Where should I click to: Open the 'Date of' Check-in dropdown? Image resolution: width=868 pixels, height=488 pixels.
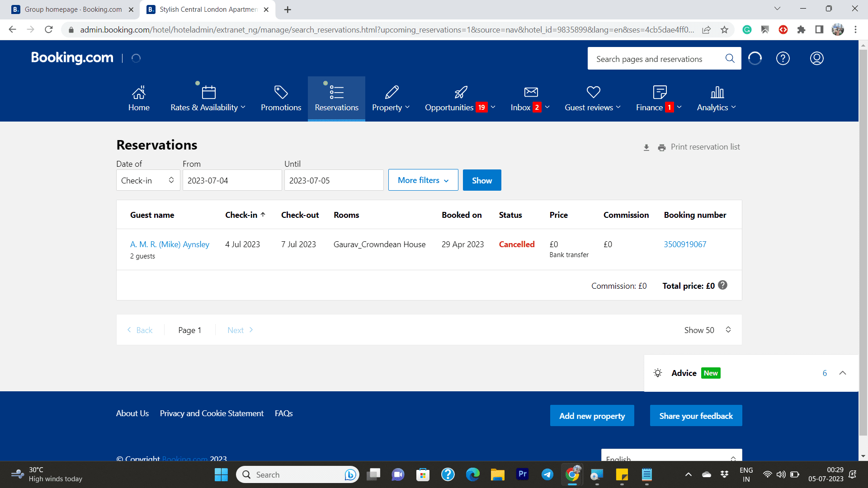(x=148, y=180)
